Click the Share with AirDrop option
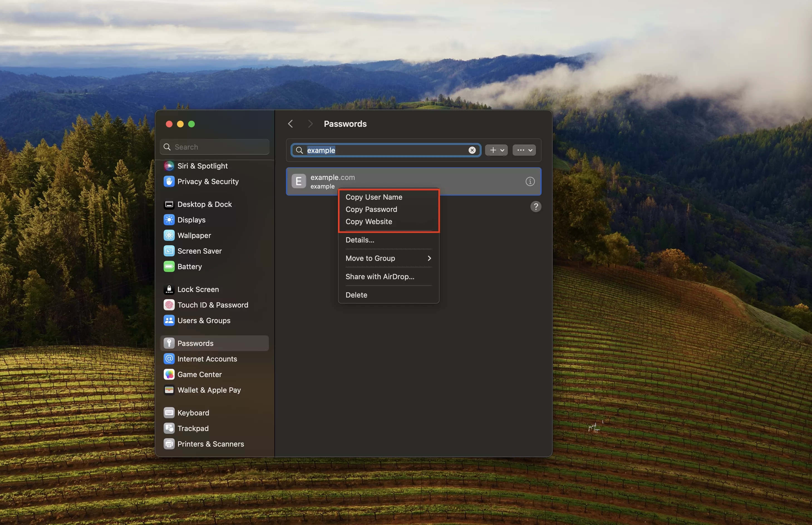Viewport: 812px width, 525px height. [380, 276]
